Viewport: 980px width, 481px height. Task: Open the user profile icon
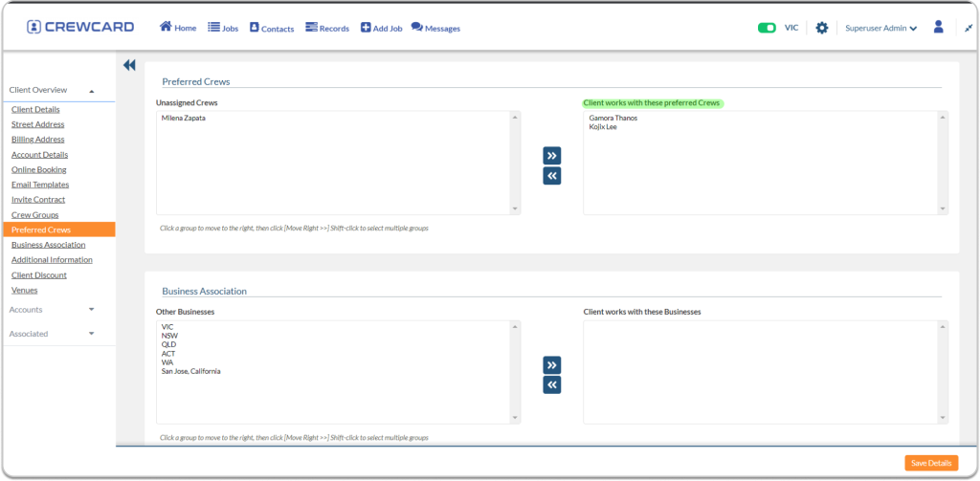tap(938, 28)
